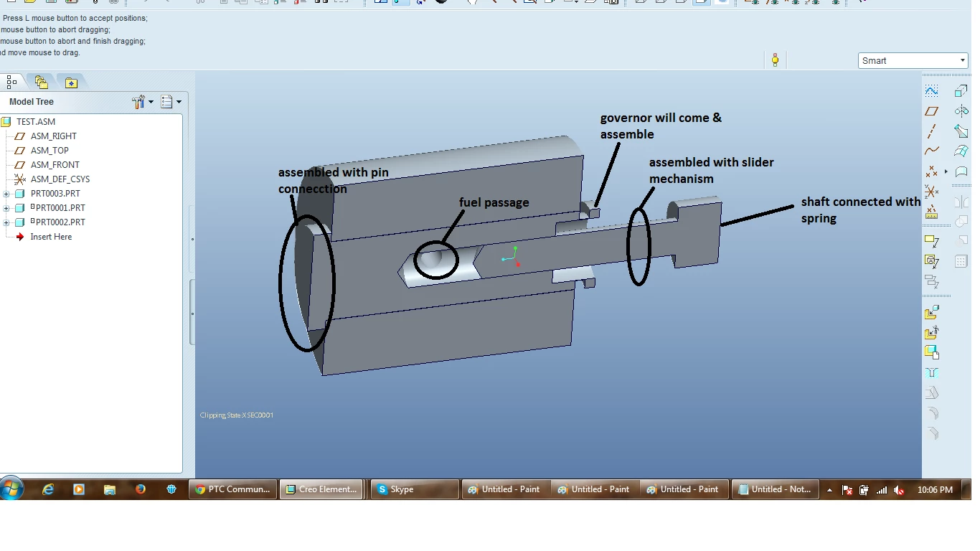
Task: Switch to the Model Tree navigator tab
Action: coord(12,82)
